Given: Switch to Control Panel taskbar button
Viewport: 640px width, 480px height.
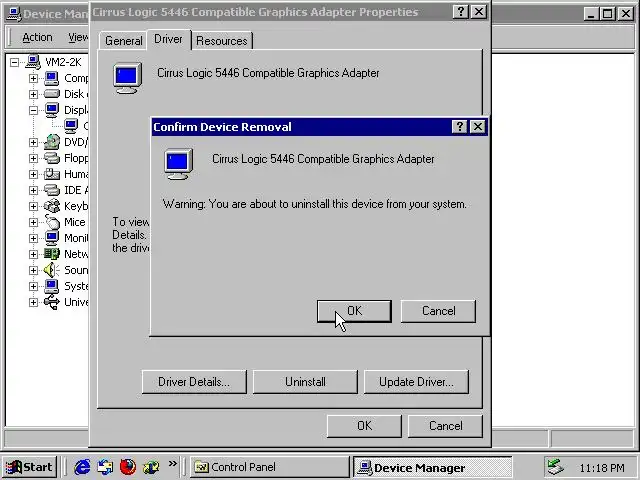Looking at the screenshot, I should 270,467.
